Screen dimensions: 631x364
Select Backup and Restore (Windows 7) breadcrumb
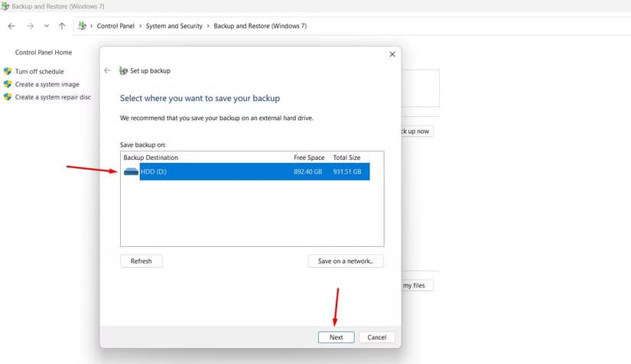tap(260, 26)
